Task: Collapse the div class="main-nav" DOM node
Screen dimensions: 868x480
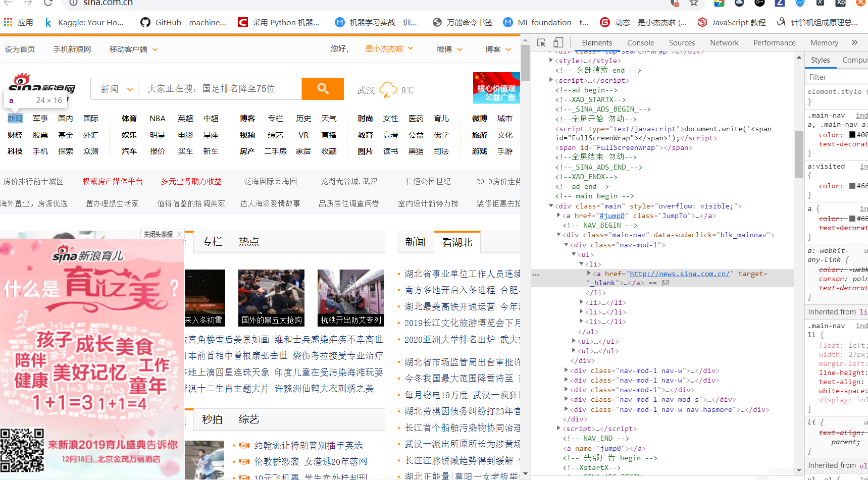Action: [558, 235]
